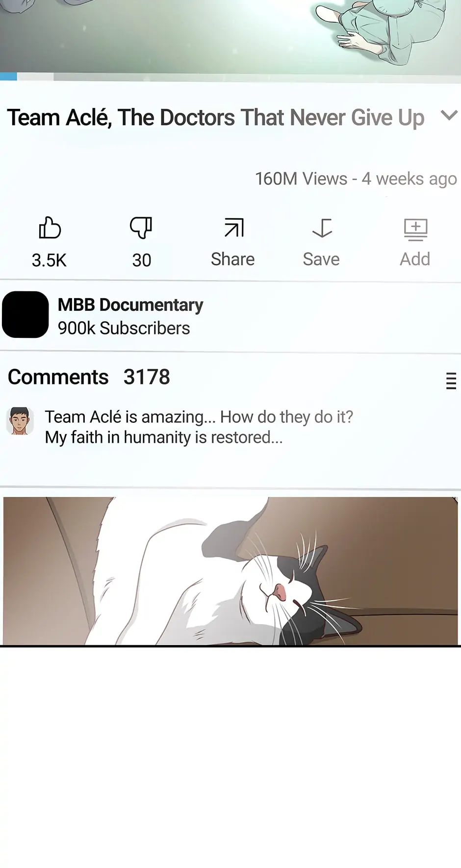Like the video with thumbs up icon

coord(50,228)
